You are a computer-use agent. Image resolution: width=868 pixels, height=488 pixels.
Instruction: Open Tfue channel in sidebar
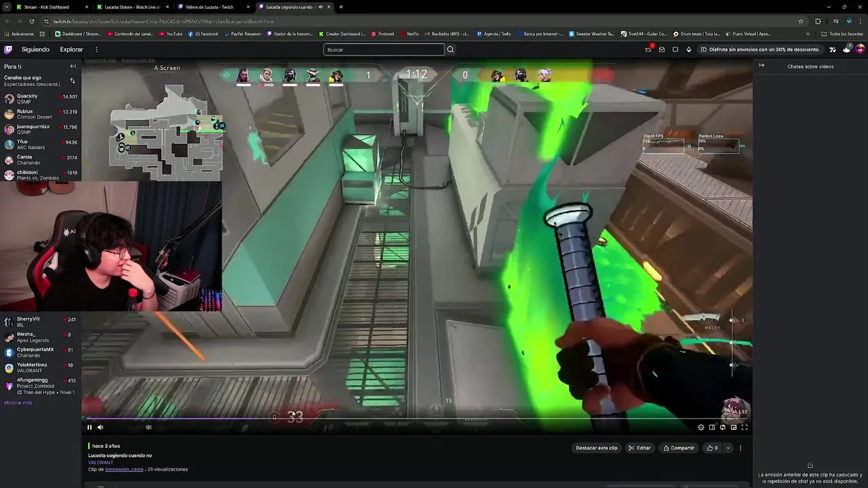tap(41, 144)
